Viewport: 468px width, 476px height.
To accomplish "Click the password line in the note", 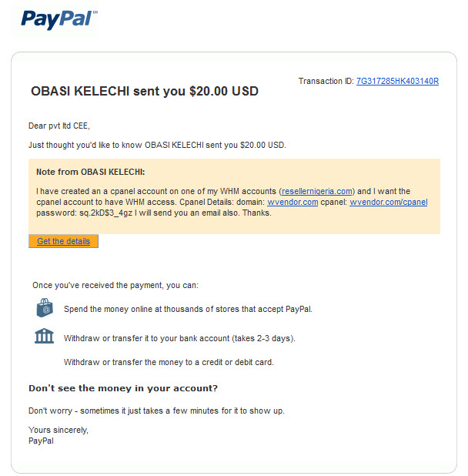I will coord(154,213).
